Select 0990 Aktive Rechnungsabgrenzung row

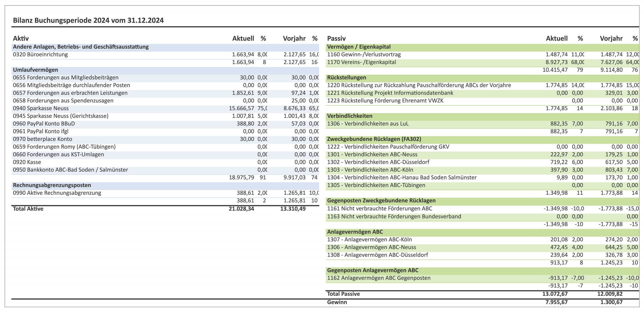(165, 193)
